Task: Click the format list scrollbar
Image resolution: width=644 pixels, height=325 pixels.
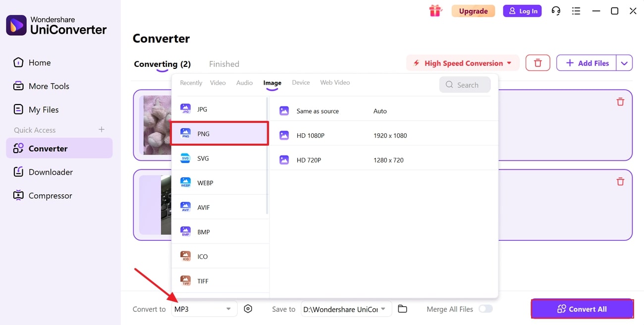Action: tap(268, 156)
